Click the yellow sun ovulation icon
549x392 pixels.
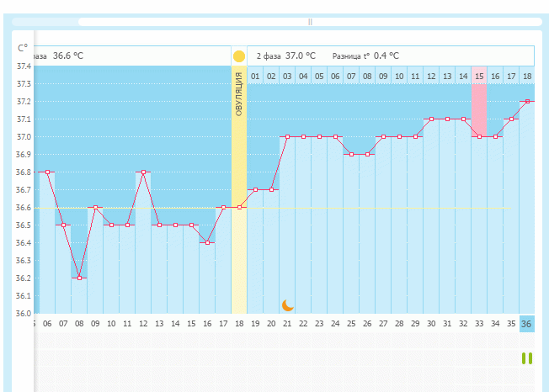(239, 56)
